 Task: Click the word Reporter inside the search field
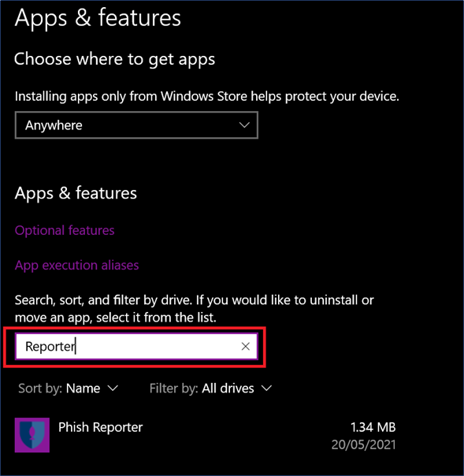tap(50, 347)
